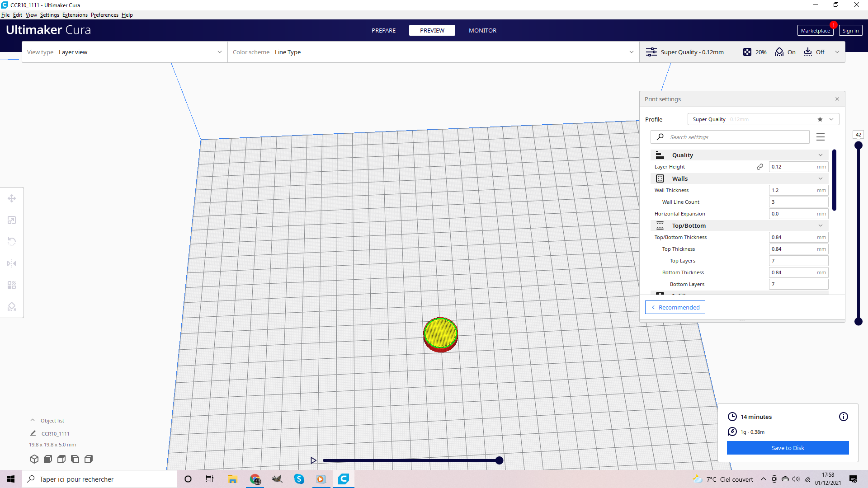Click the layer number 42 box
The height and width of the screenshot is (488, 868).
point(859,135)
